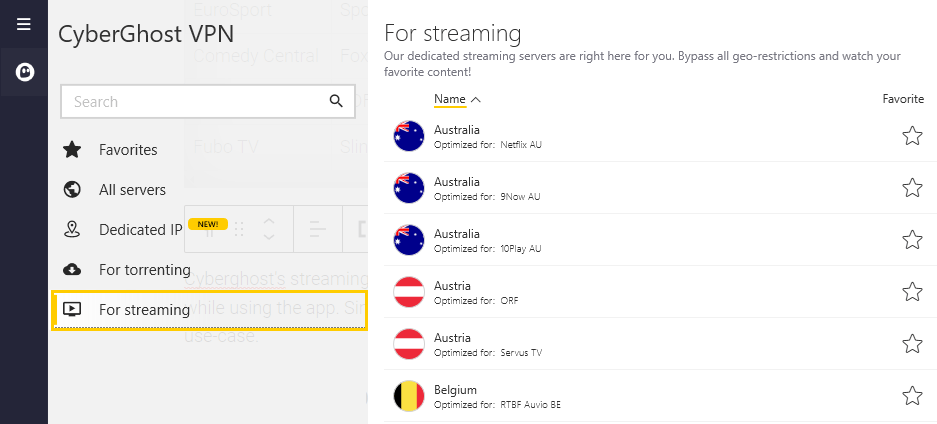Select 'Australia' name in 9Now AU row
The image size is (937, 424).
pos(457,182)
